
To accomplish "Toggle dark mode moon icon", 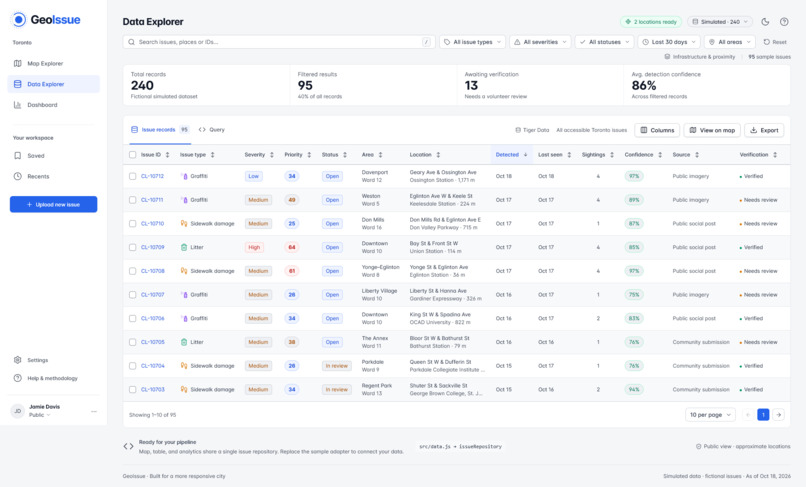I will click(765, 22).
